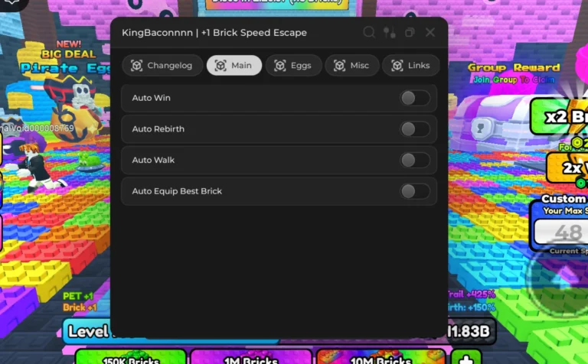Click the Main tab cube icon

tap(220, 66)
